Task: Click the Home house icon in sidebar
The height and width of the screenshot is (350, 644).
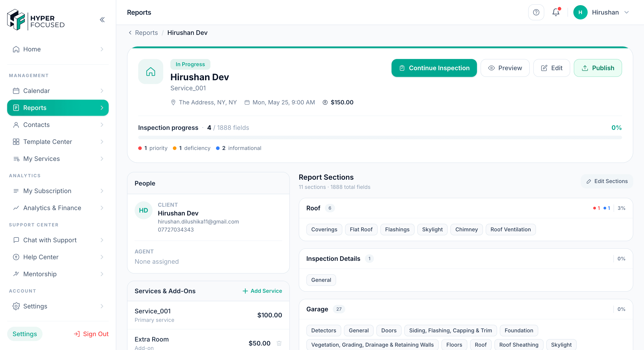Action: point(16,49)
